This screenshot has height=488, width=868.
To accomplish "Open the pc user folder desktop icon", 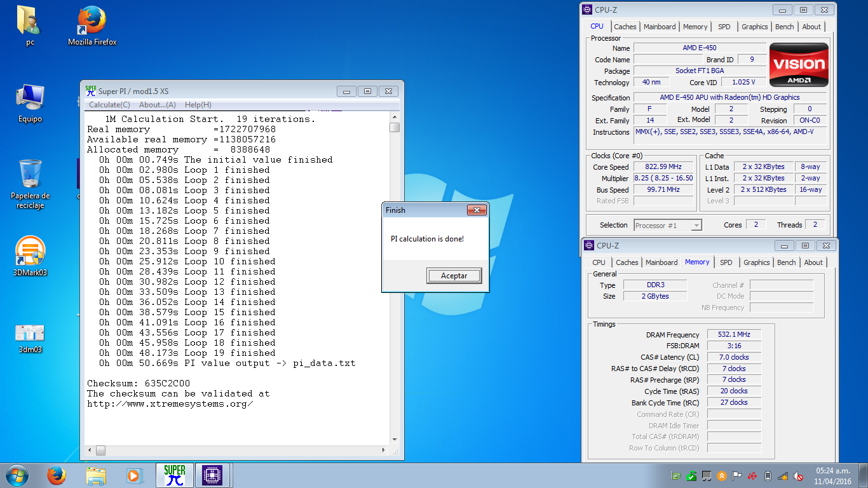I will 29,25.
